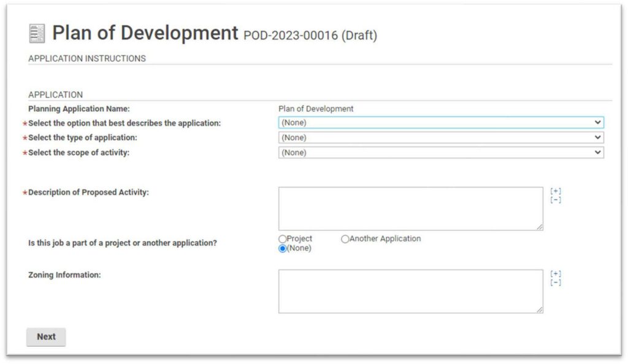Click the APPLICATION INSTRUCTIONS section header

(86, 58)
